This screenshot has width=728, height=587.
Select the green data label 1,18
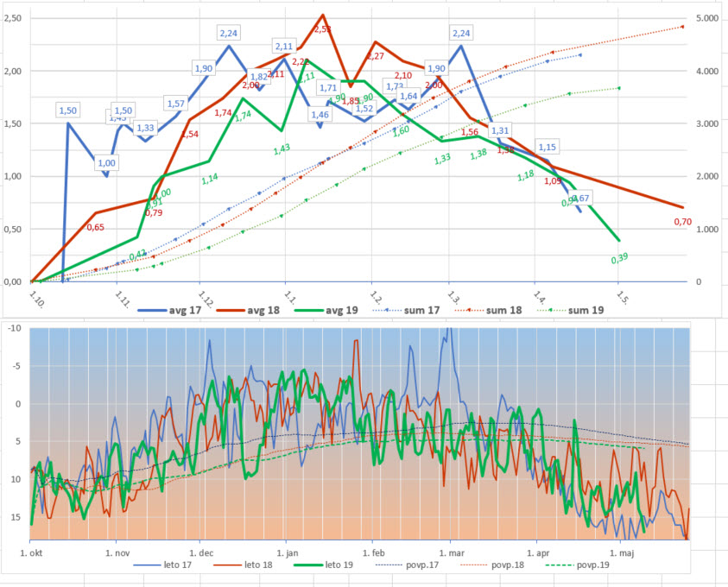(526, 175)
